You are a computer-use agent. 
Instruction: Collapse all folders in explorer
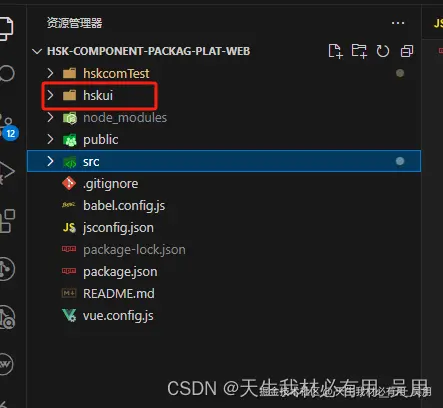(x=407, y=51)
